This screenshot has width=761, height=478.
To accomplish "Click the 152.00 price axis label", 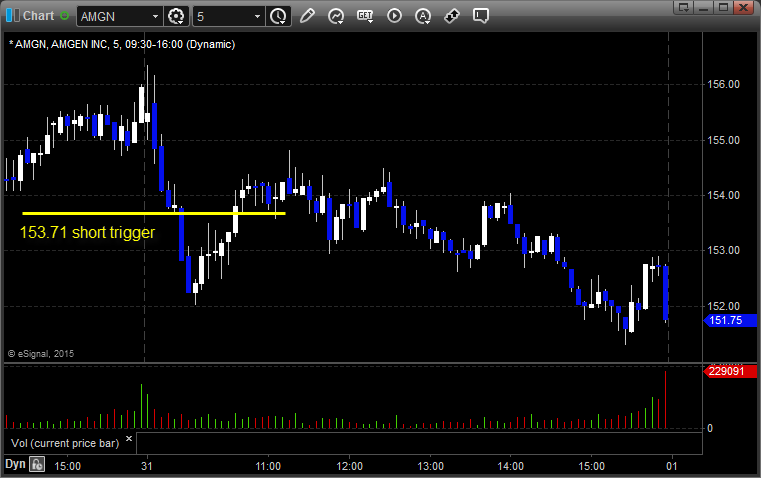I will 723,306.
